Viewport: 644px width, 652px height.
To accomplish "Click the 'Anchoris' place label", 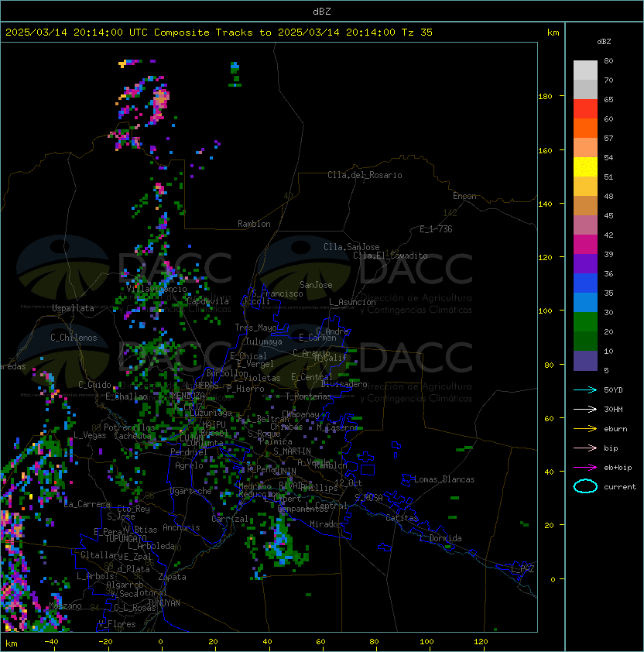I will coord(181,527).
